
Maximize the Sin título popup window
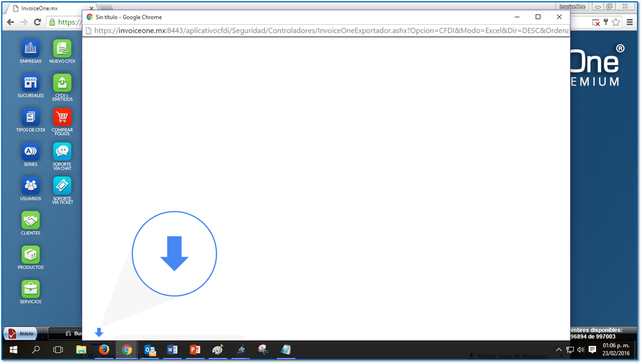538,17
